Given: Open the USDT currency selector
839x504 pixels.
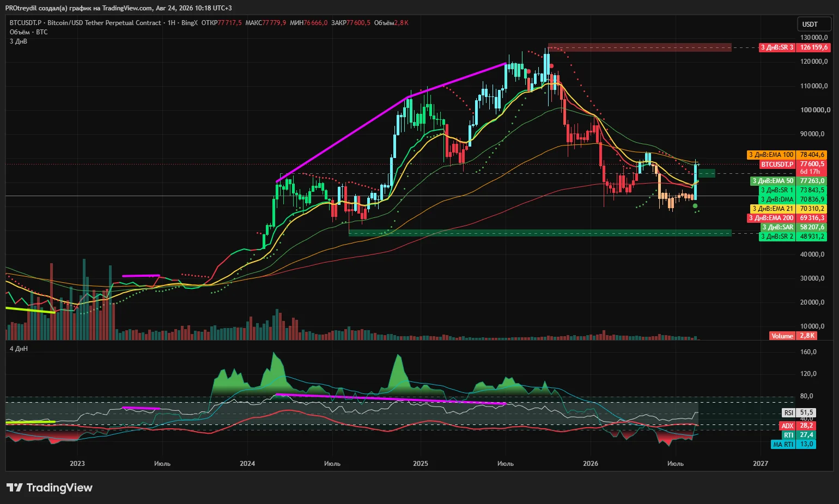Looking at the screenshot, I should tap(814, 24).
